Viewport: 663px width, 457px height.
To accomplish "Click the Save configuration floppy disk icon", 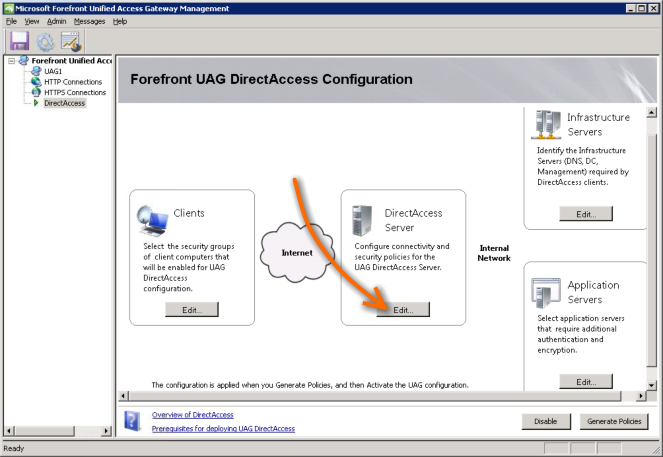I will [x=19, y=41].
